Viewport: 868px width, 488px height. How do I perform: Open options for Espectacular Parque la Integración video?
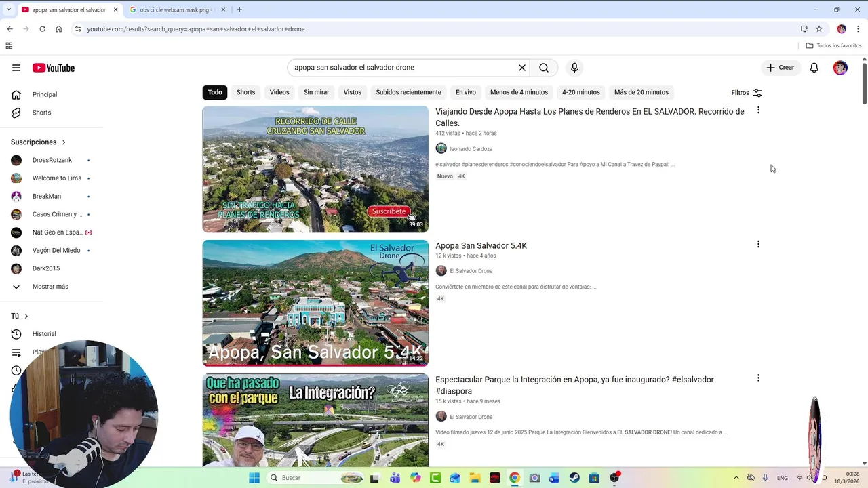[758, 378]
